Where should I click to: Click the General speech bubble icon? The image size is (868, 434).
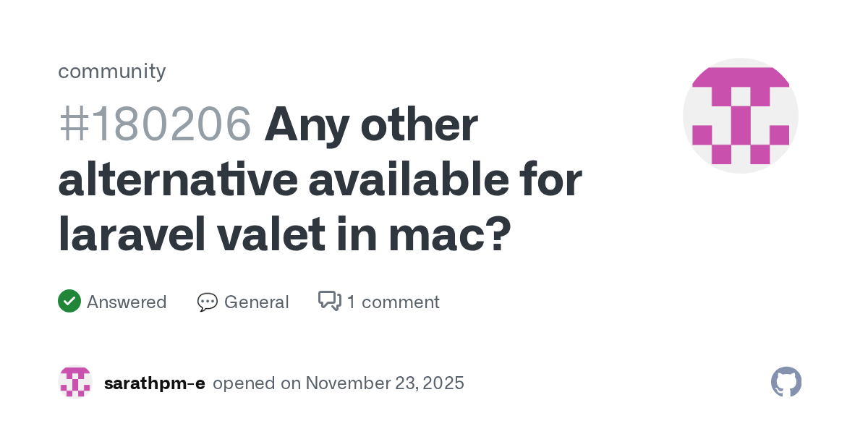[x=208, y=302]
